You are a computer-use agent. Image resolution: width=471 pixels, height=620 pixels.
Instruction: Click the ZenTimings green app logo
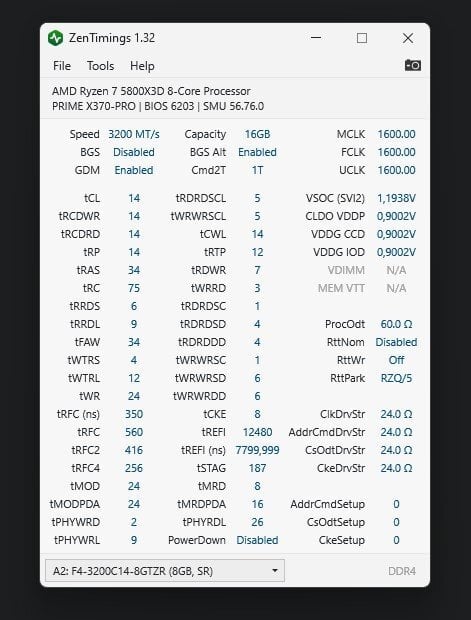click(x=55, y=38)
